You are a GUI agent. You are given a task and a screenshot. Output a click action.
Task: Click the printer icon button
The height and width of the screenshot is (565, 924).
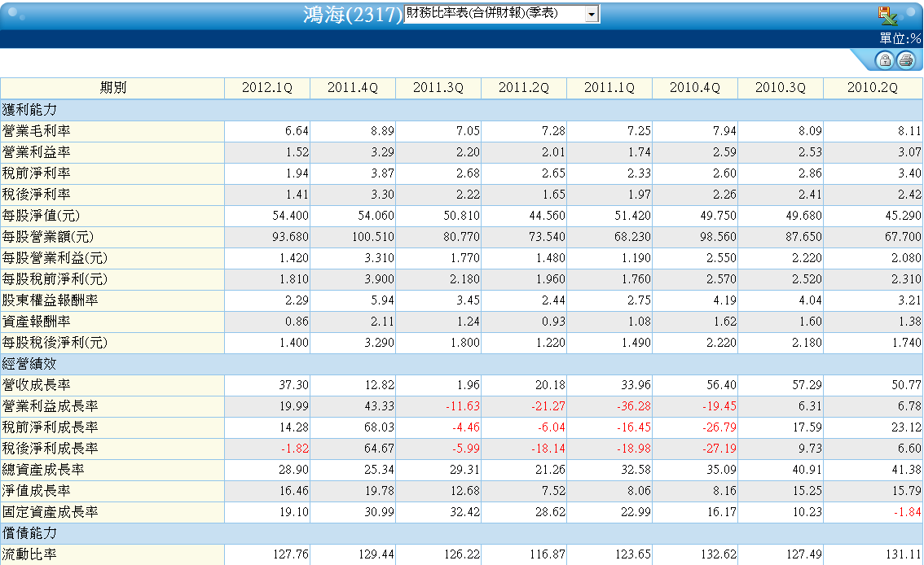coord(906,60)
